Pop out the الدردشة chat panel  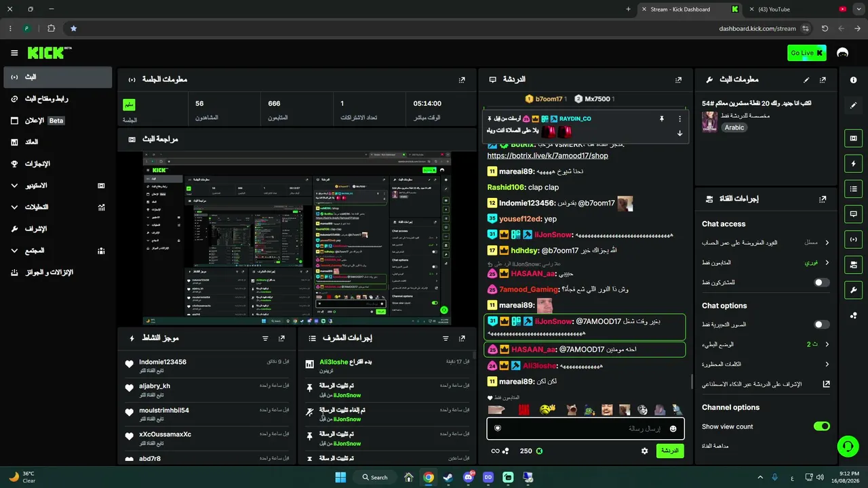point(678,79)
